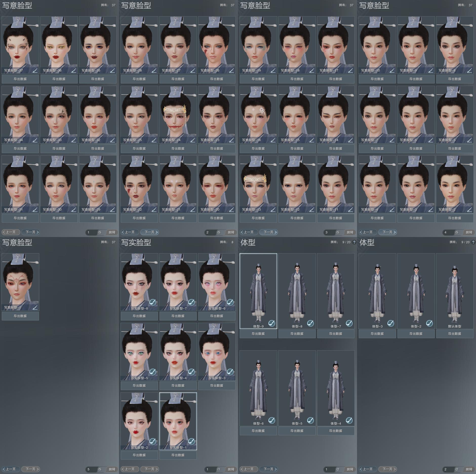Click the round brush icon on 体型-3
Viewport: 476px width, 474px height.
coord(391,323)
